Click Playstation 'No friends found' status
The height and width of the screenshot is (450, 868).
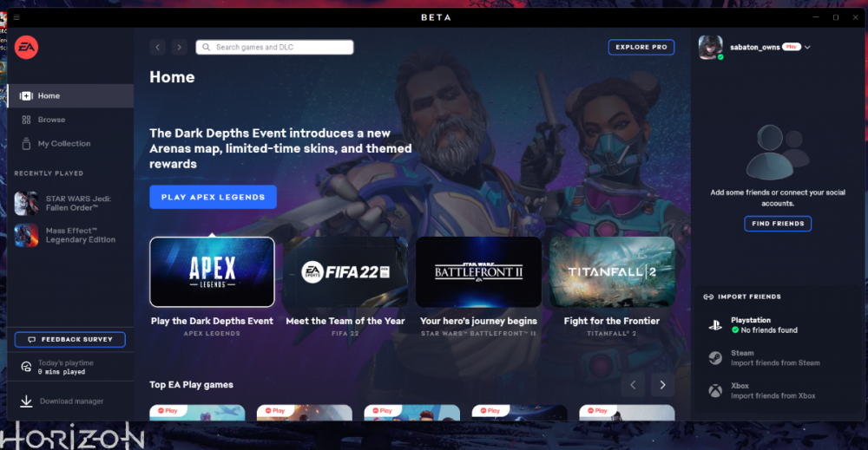point(765,330)
